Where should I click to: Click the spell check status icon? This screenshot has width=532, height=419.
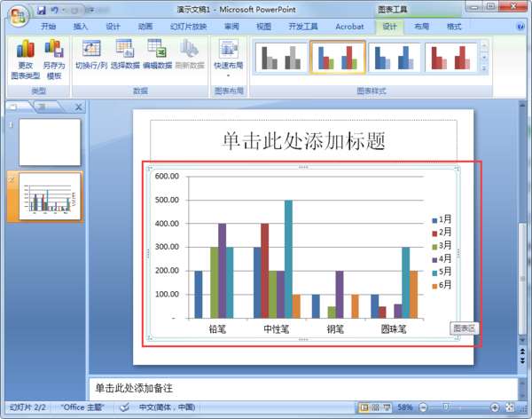[124, 407]
